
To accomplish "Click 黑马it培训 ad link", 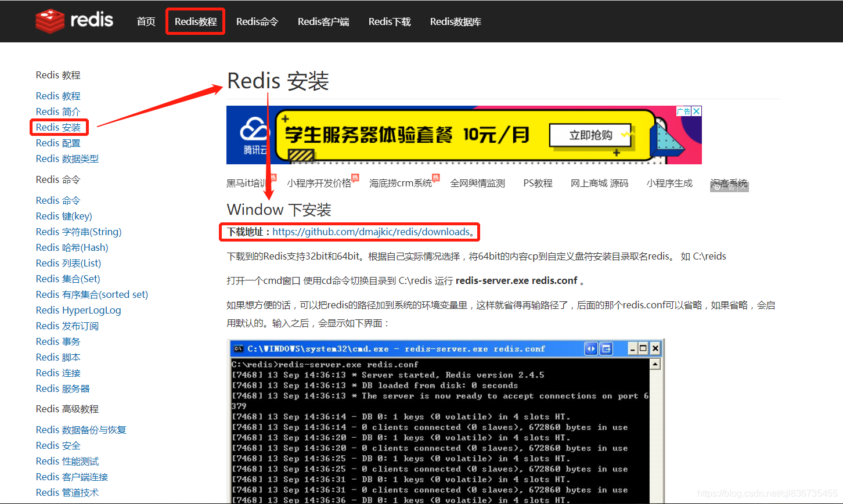I will [247, 183].
